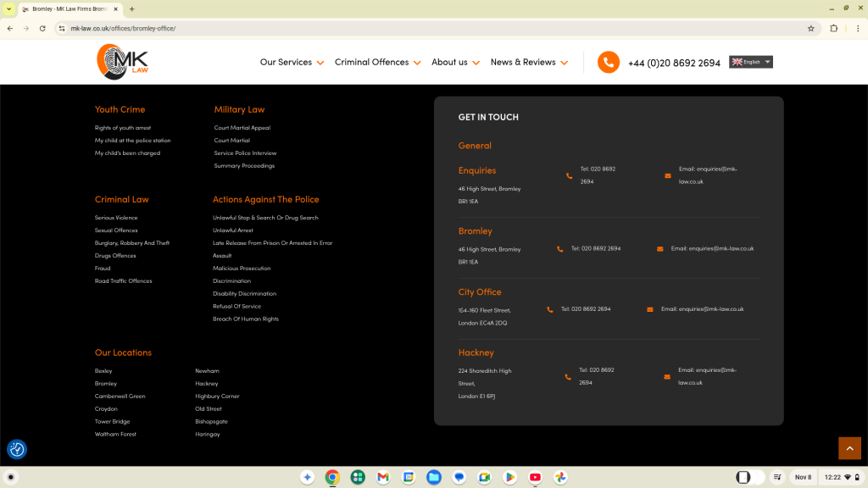Bookmark this page with the star icon

coord(810,28)
